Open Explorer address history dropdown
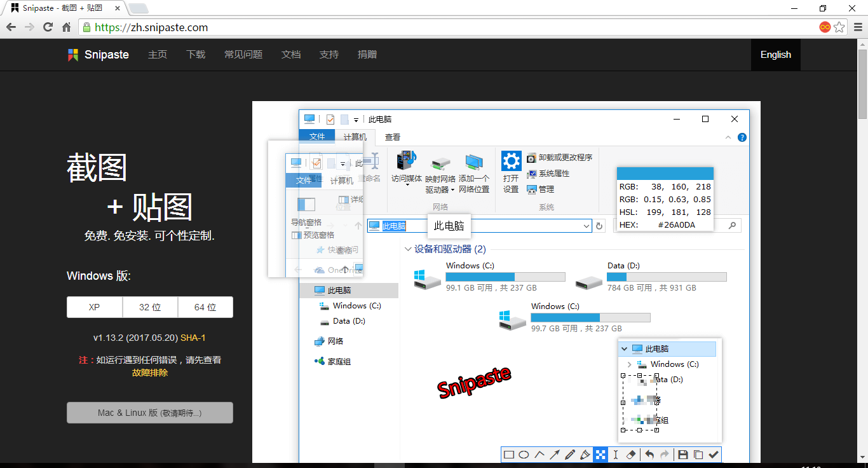 (x=587, y=226)
